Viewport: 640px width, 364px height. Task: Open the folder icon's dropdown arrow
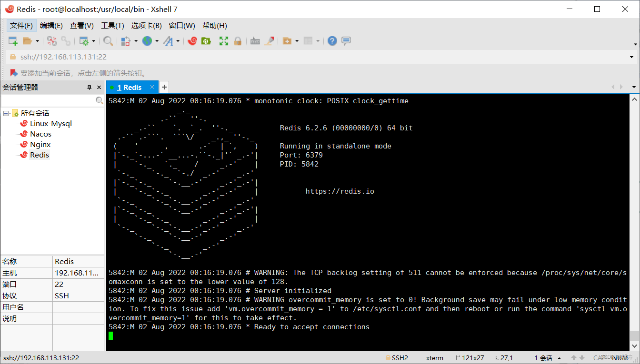[37, 41]
